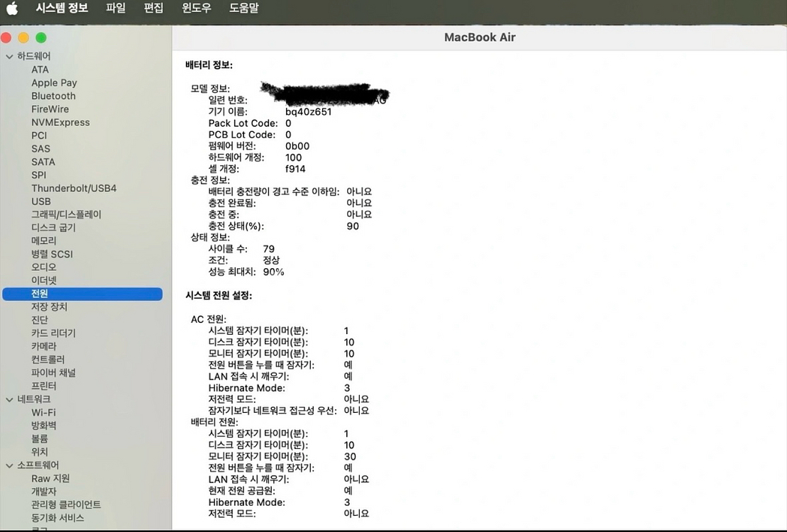The width and height of the screenshot is (787, 532).
Task: Select SATA in the sidebar
Action: pos(43,162)
